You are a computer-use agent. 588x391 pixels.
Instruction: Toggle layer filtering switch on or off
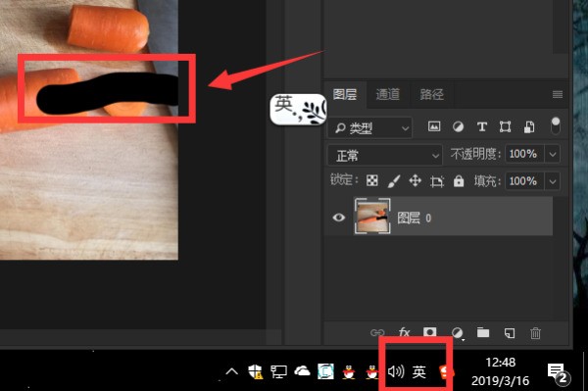[x=556, y=125]
